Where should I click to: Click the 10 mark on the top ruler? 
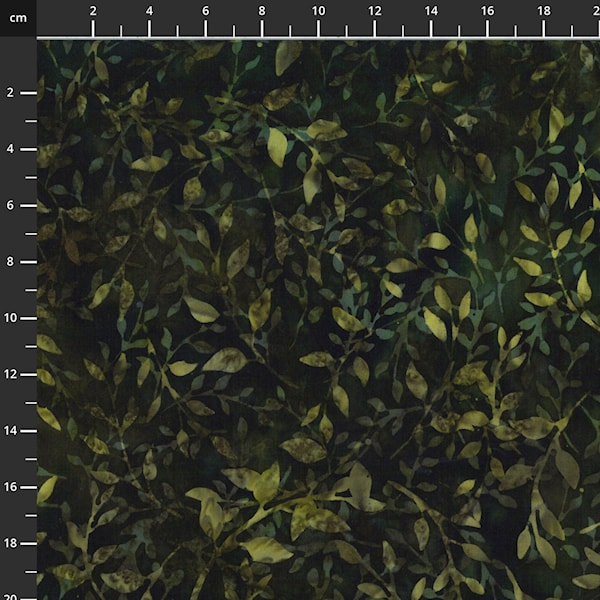click(x=318, y=10)
